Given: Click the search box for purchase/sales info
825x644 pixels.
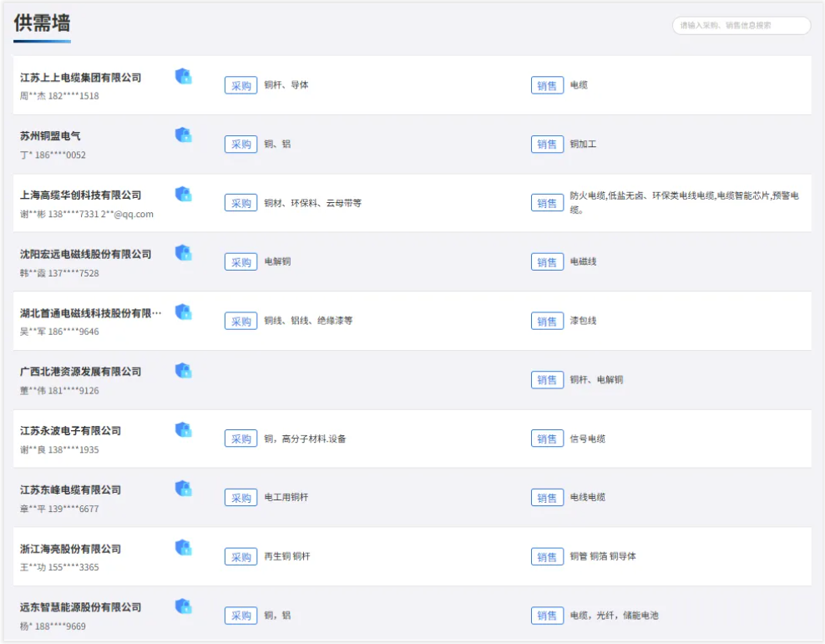Looking at the screenshot, I should [741, 25].
